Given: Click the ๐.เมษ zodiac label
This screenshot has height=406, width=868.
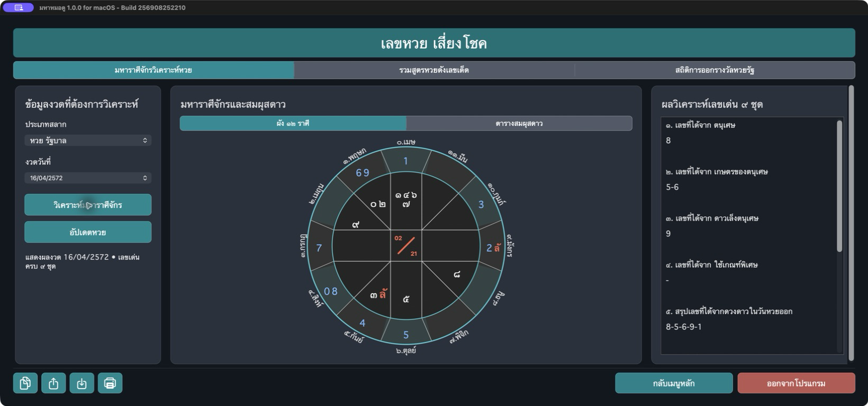Looking at the screenshot, I should (x=406, y=142).
